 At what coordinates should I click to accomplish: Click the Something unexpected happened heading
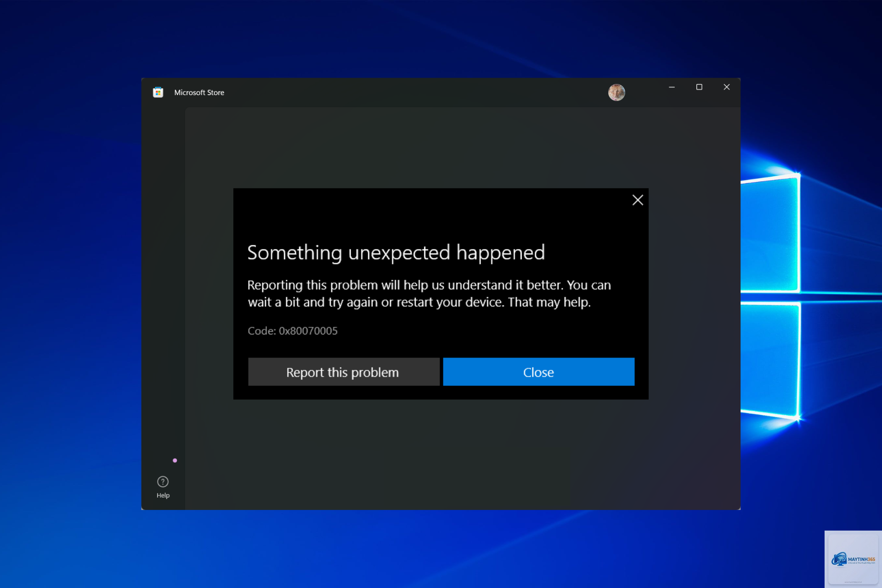click(x=396, y=253)
